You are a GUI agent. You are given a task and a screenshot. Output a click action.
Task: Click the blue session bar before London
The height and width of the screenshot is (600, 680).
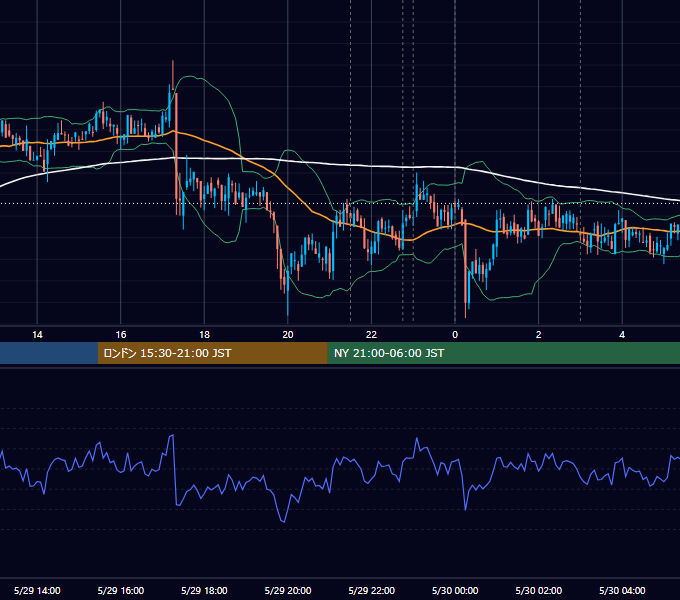[49, 353]
